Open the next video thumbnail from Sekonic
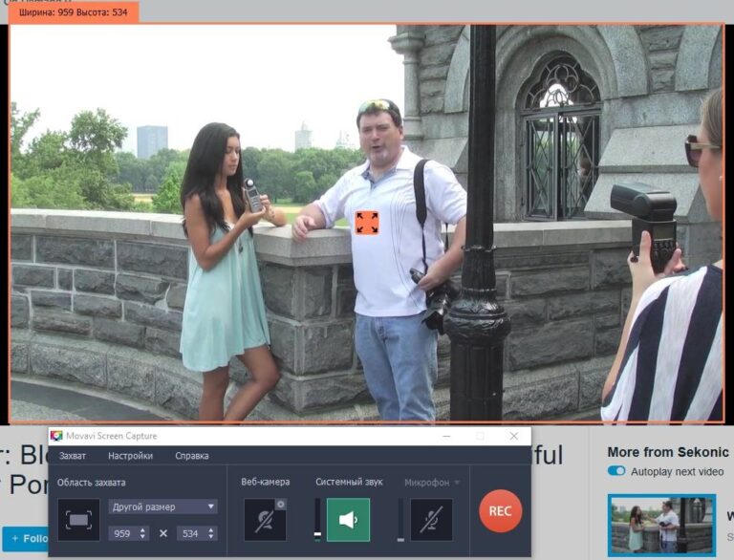The width and height of the screenshot is (734, 560). (661, 525)
